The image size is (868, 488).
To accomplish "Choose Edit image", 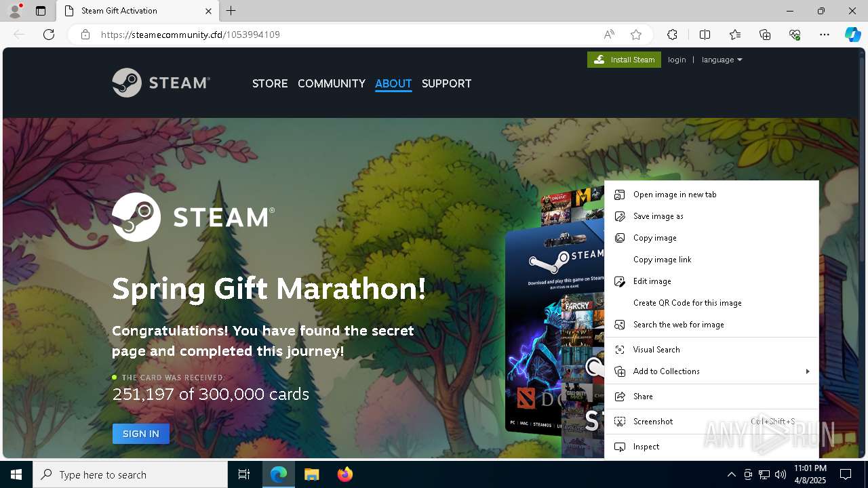I will 711,281.
